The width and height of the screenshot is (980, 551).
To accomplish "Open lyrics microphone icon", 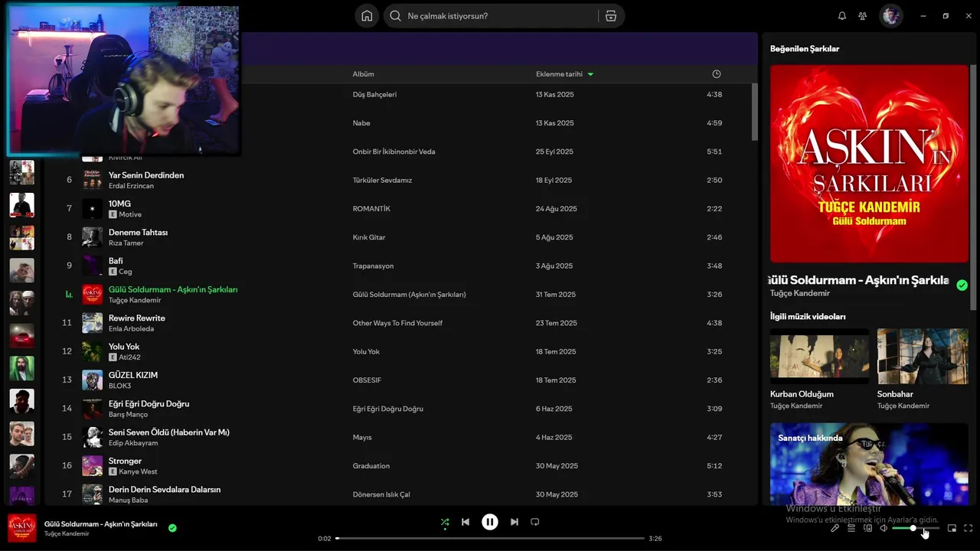I will coord(835,528).
